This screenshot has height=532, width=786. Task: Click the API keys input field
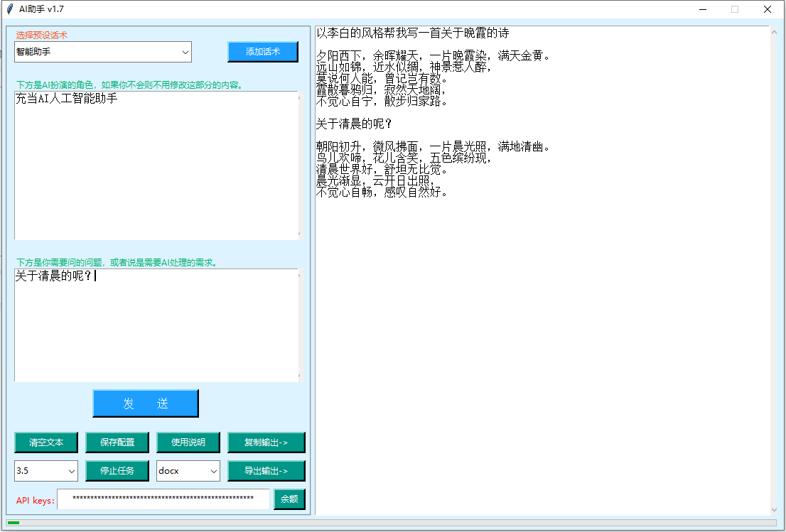163,499
